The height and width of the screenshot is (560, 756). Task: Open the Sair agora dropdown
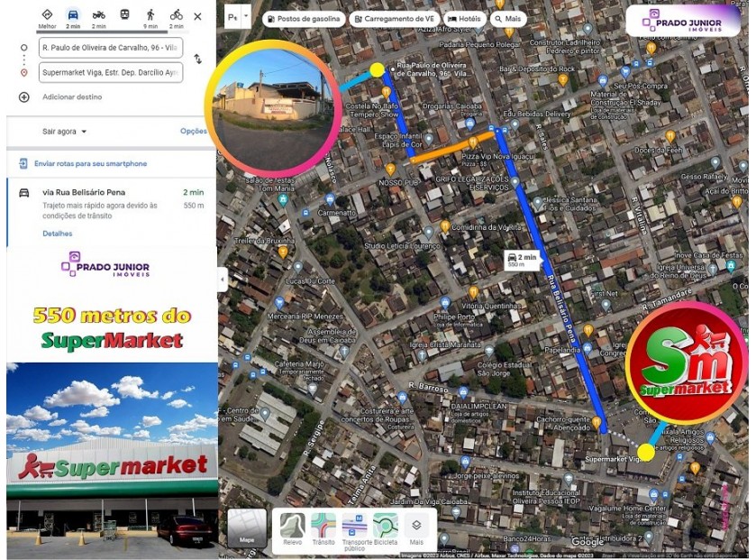(64, 131)
